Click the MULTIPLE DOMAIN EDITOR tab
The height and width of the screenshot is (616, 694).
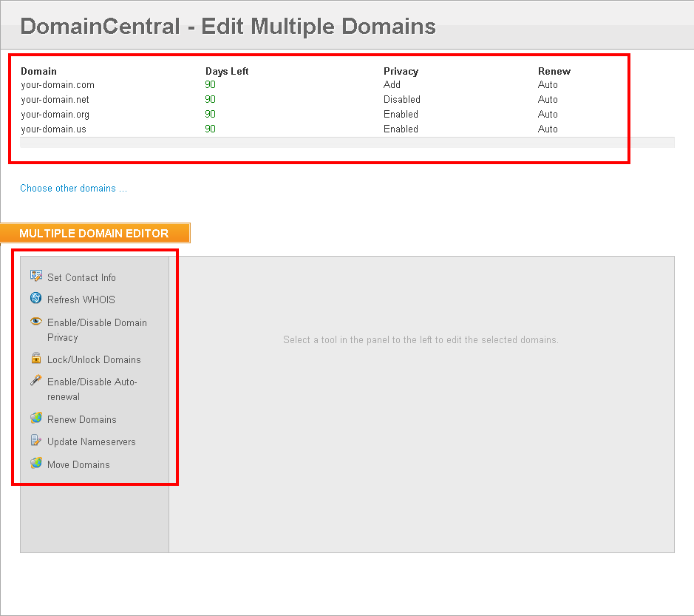click(96, 232)
